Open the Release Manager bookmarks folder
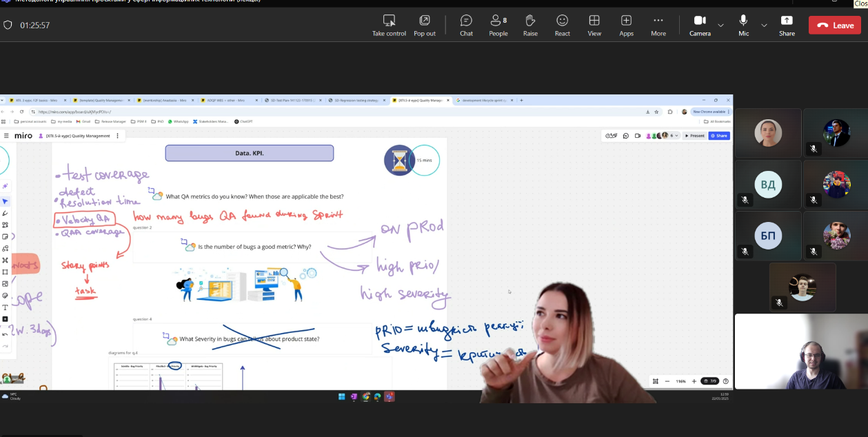 pyautogui.click(x=110, y=121)
